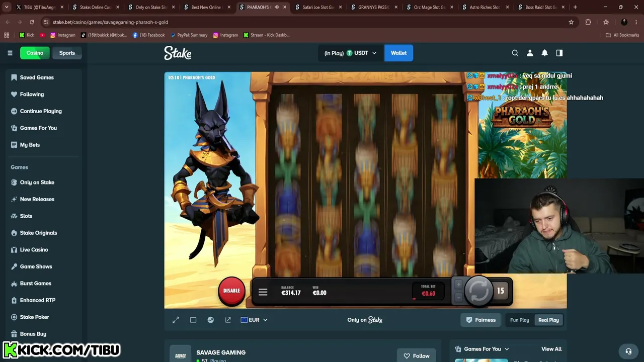Open browser extensions puzzle icon
Image resolution: width=644 pixels, height=362 pixels.
coord(588,22)
